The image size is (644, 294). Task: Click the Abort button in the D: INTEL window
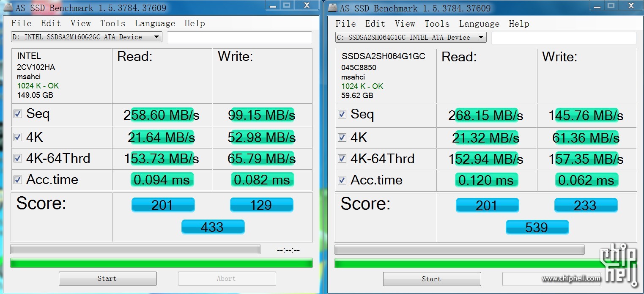point(227,278)
